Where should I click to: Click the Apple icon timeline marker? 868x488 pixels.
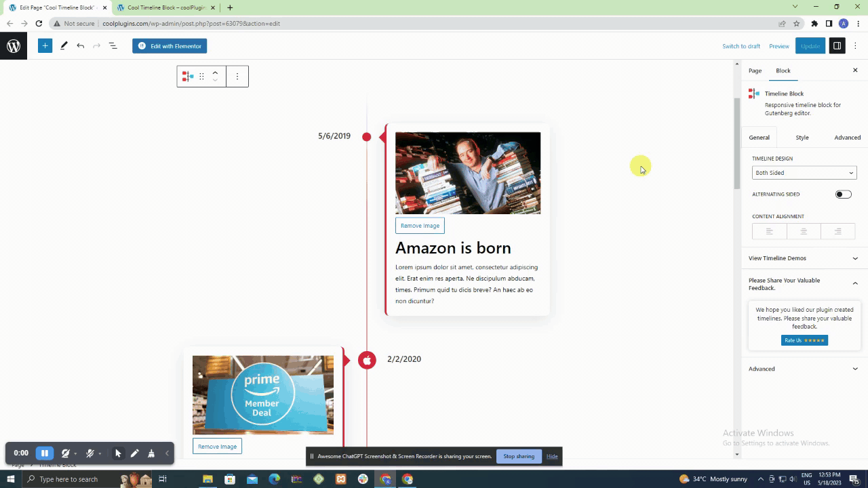click(x=367, y=360)
